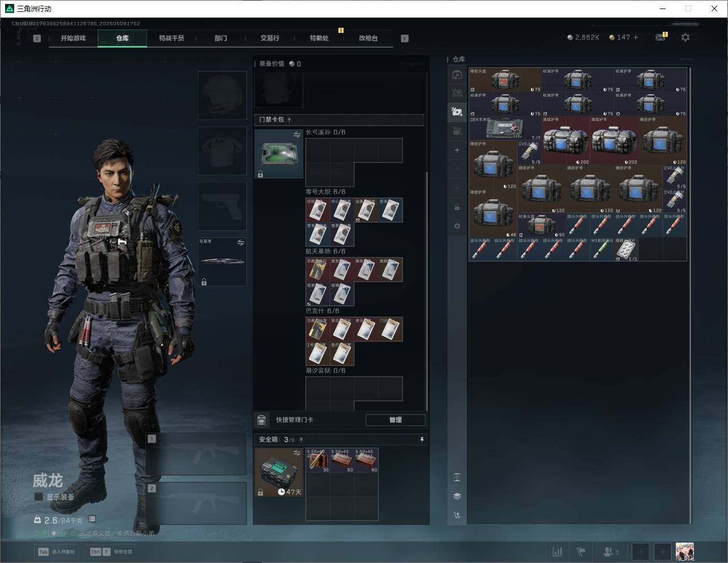This screenshot has width=728, height=563.
Task: Click the 巴克什: 6/6 heading
Action: click(323, 311)
